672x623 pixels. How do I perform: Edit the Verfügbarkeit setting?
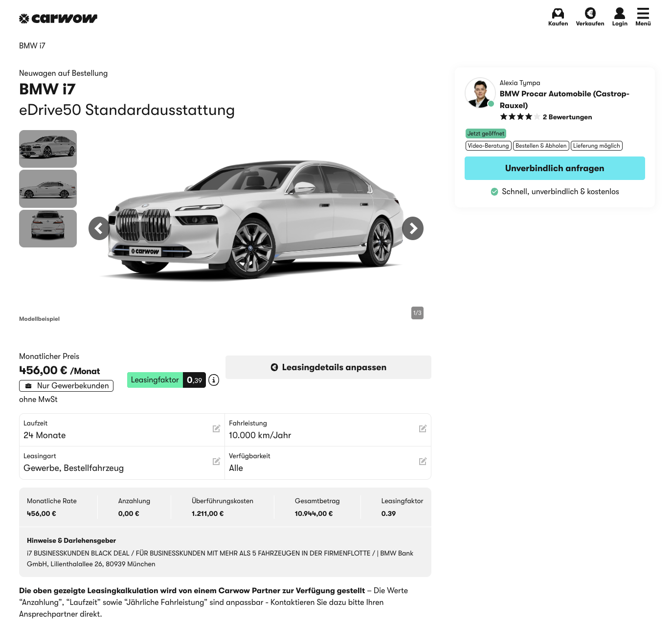(x=423, y=462)
